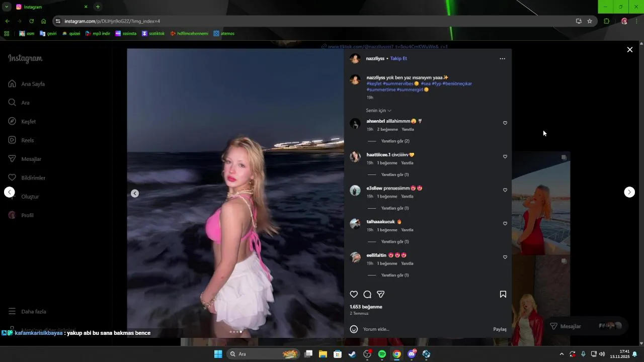Like talhaaakucuk's comment
This screenshot has width=644, height=362.
click(x=505, y=223)
